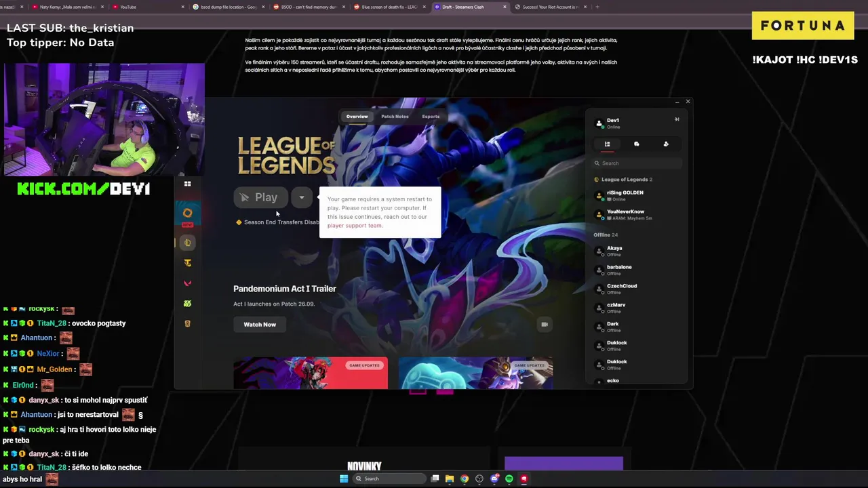Select offline friend Akaya
The image size is (868, 488).
636,251
